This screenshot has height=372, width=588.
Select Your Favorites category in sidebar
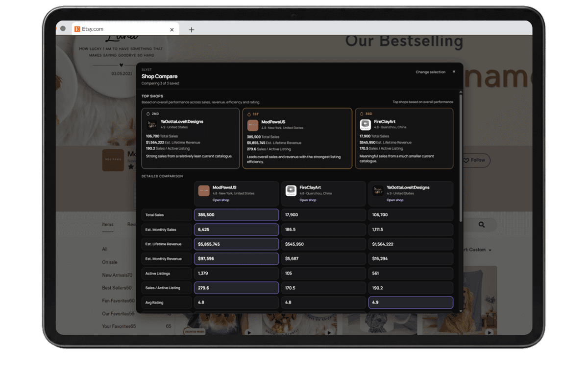coord(119,326)
